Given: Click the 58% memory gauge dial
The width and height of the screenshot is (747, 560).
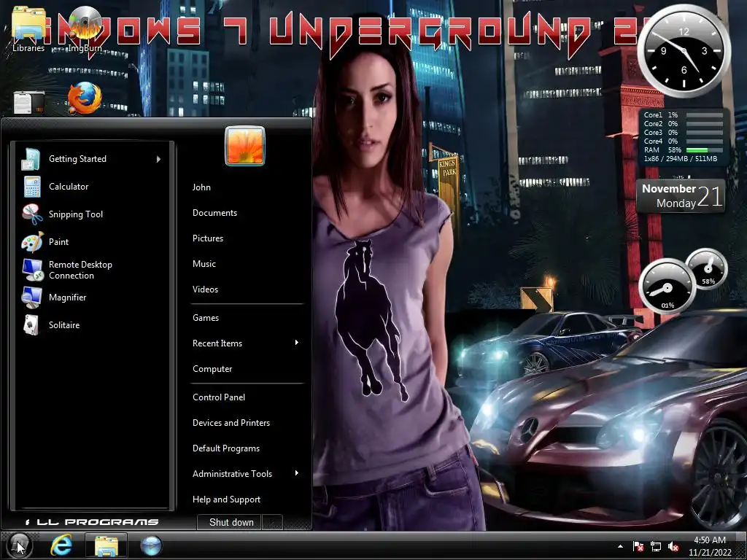Looking at the screenshot, I should pos(707,269).
